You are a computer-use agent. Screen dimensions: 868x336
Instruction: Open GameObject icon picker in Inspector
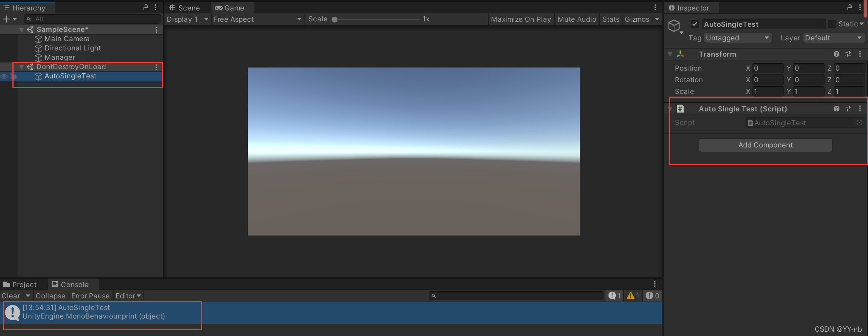click(x=675, y=26)
